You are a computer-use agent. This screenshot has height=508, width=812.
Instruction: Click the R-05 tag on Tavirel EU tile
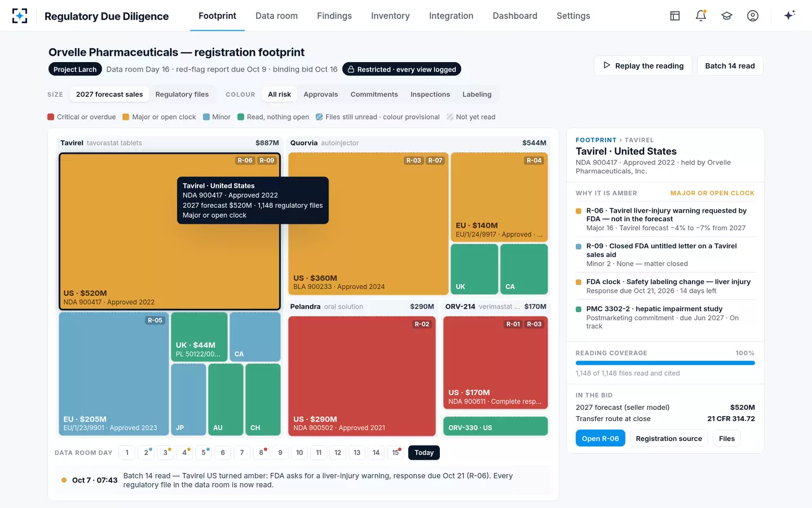click(x=155, y=320)
